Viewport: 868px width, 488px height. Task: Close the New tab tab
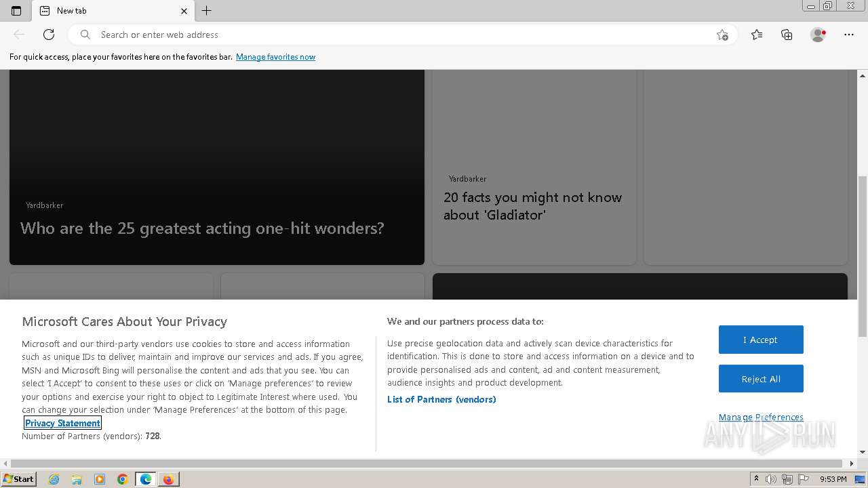[184, 11]
